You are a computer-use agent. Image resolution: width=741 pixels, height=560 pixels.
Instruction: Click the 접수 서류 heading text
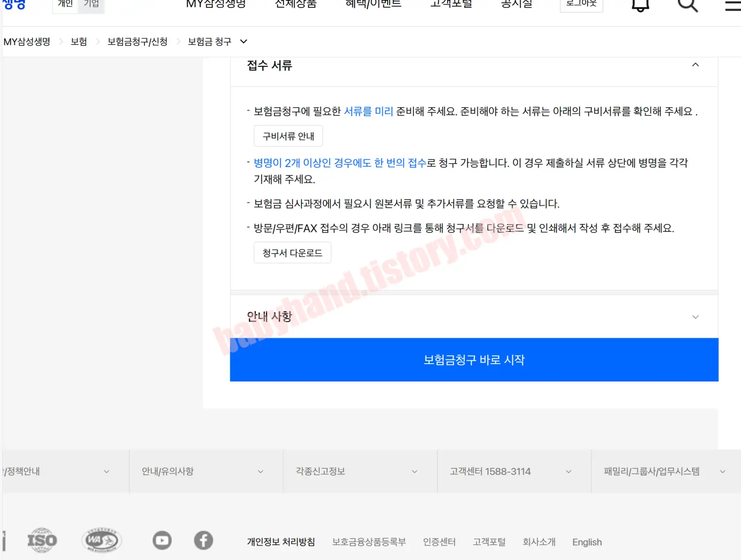(269, 65)
